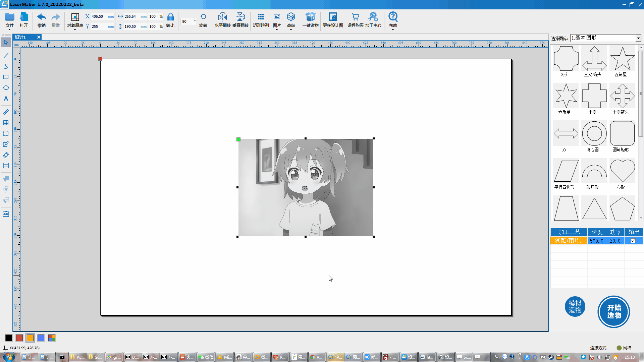Click the 开始造物 start button

[613, 311]
